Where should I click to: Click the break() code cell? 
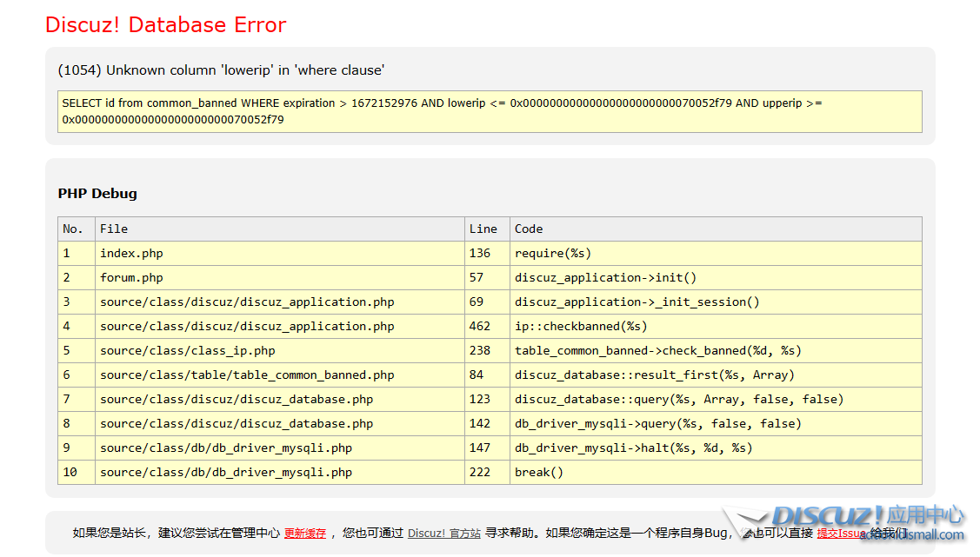(x=539, y=473)
